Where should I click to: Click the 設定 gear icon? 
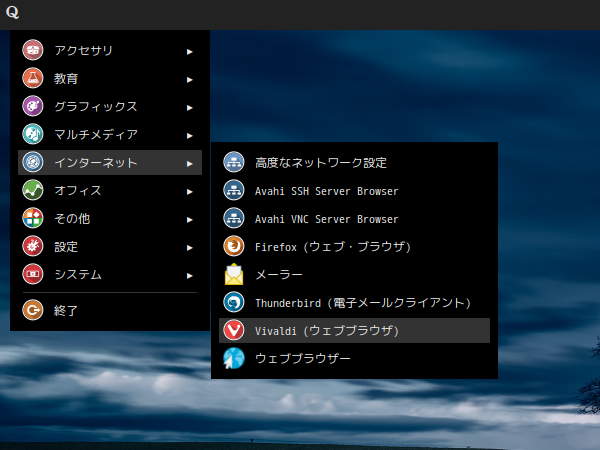click(x=33, y=246)
